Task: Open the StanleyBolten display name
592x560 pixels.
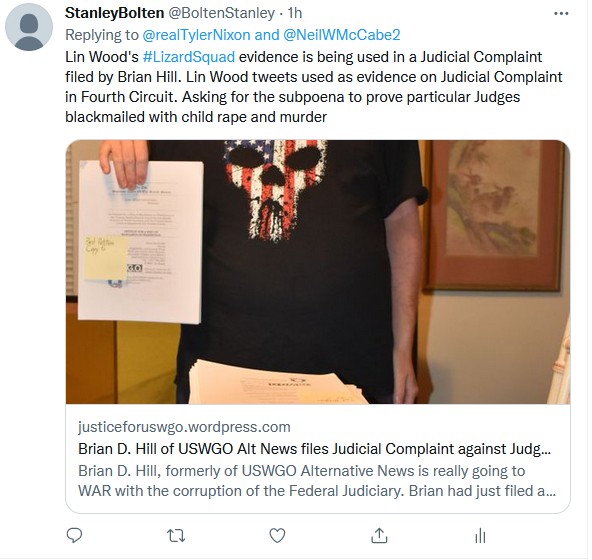Action: 114,13
